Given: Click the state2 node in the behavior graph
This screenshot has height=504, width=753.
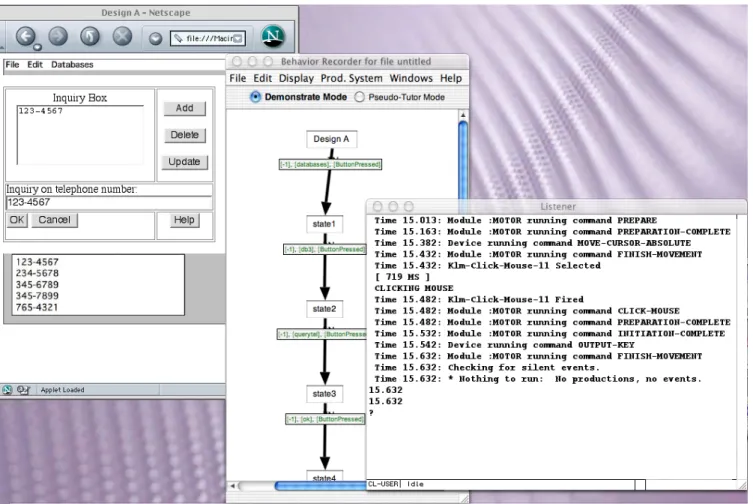Looking at the screenshot, I should click(x=324, y=309).
